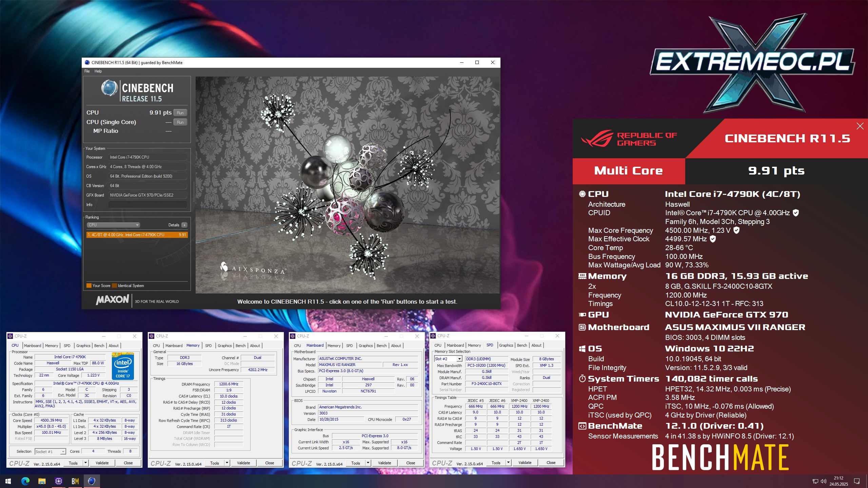Open File Explorer from taskbar

[42, 481]
